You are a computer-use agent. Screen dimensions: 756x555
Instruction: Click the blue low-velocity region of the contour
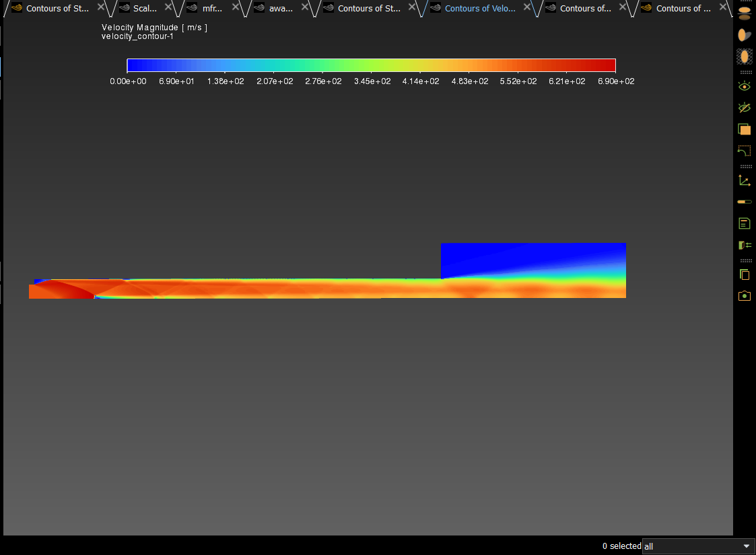512,256
